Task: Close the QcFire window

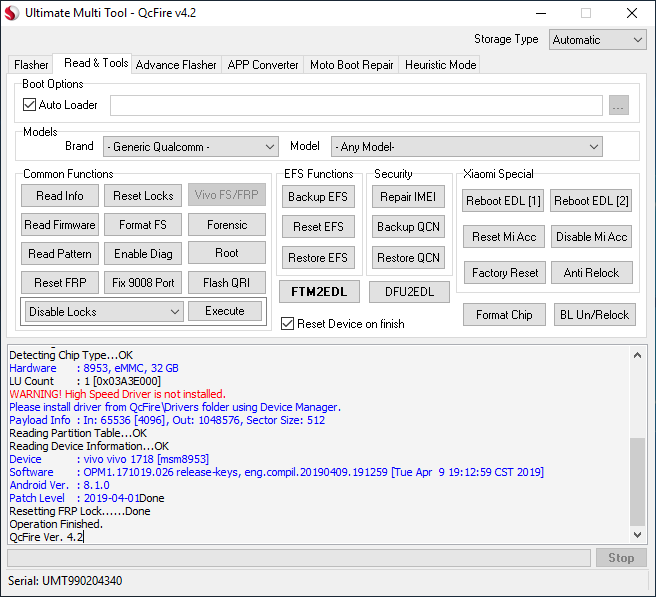Action: pos(632,13)
